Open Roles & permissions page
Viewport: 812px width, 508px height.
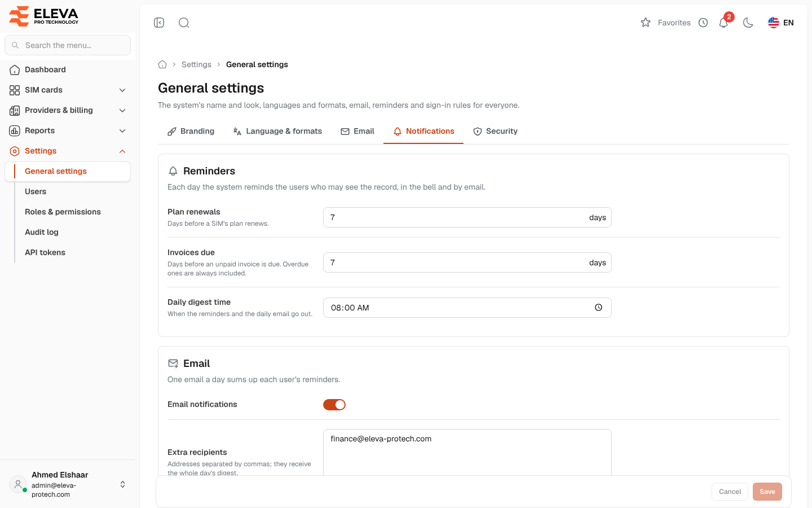point(63,212)
